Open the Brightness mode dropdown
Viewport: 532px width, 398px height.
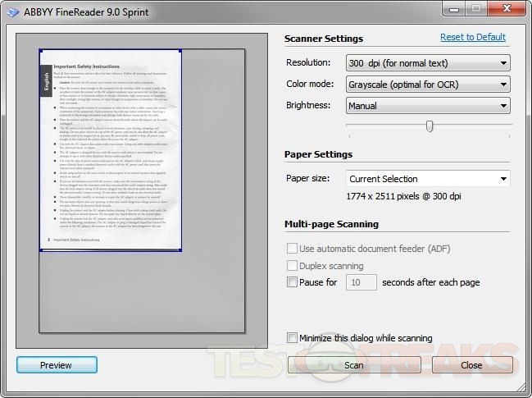tap(427, 105)
